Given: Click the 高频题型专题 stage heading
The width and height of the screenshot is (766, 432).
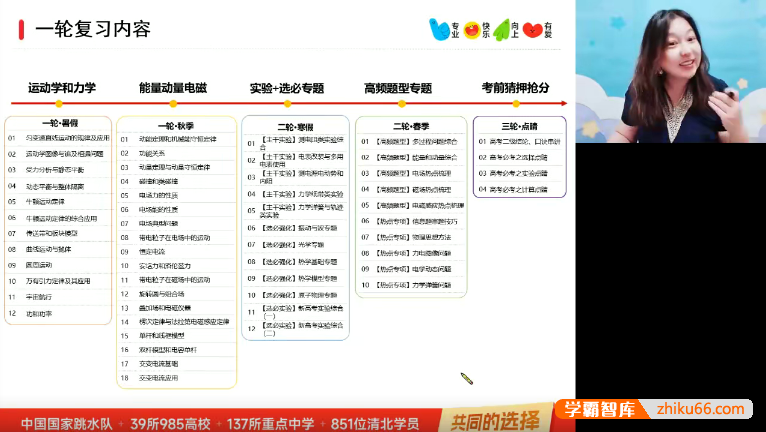Looking at the screenshot, I should coord(398,88).
